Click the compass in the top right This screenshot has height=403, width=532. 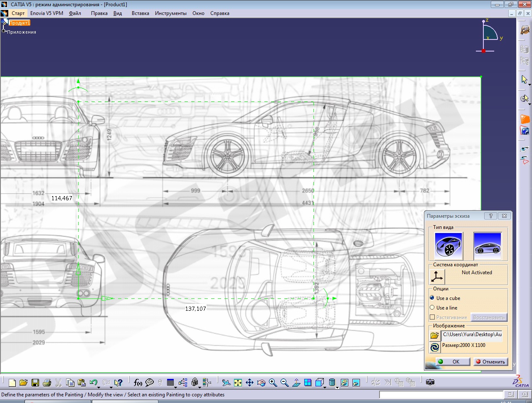coord(490,36)
